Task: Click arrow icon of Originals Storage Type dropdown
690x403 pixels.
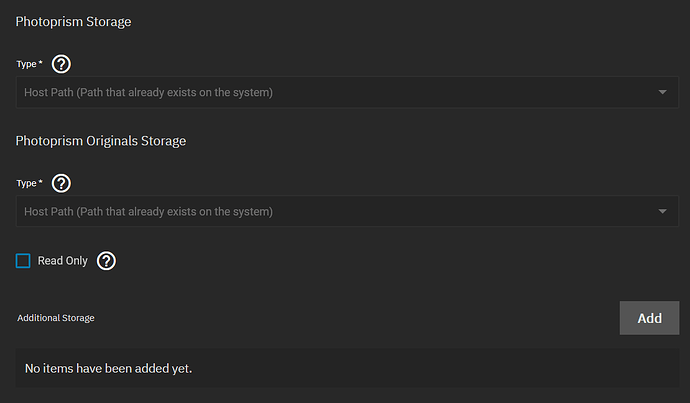Action: [662, 211]
